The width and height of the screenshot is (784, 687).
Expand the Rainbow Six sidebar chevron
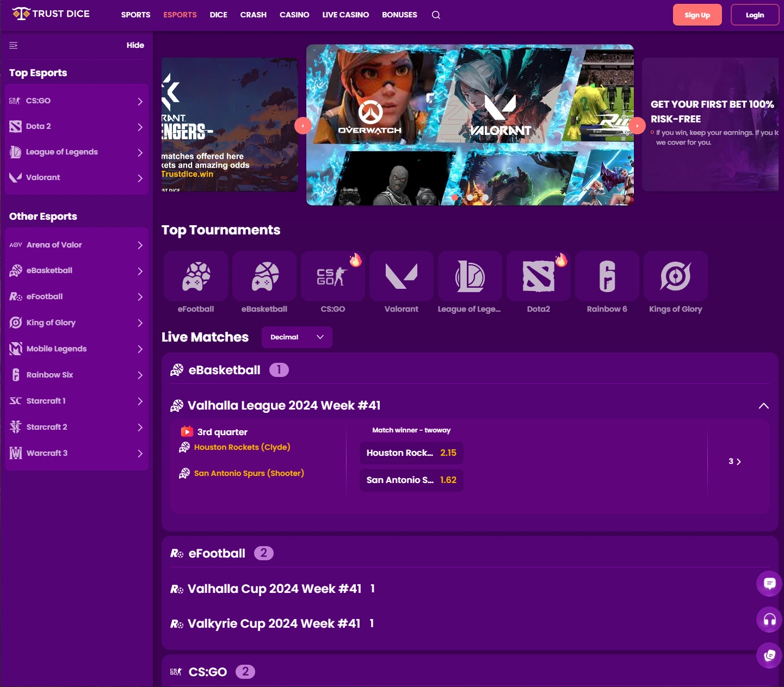point(140,375)
